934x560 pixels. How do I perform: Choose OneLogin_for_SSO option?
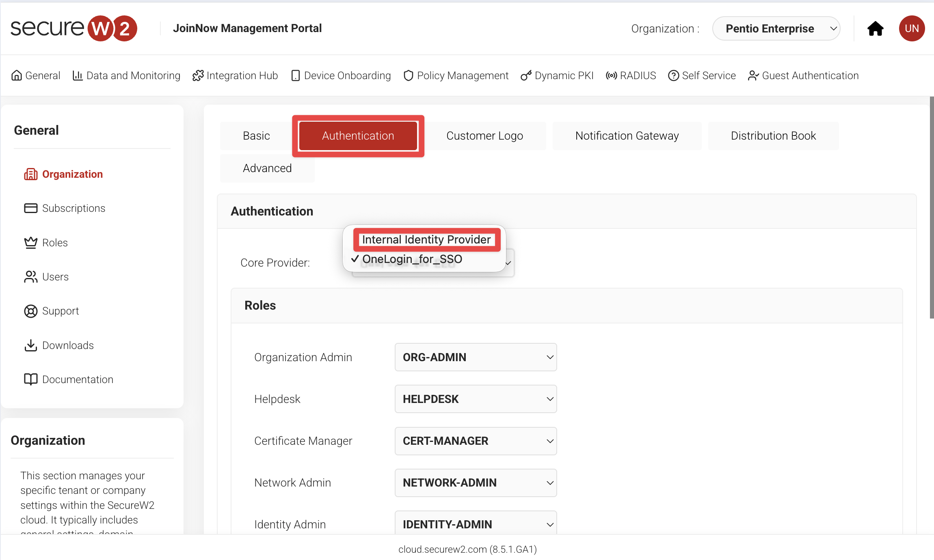tap(412, 259)
